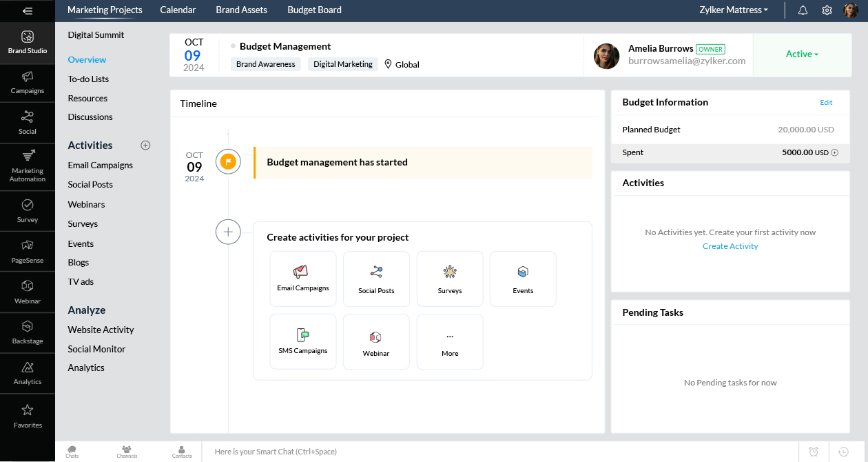Click the notifications bell icon

pyautogui.click(x=803, y=10)
